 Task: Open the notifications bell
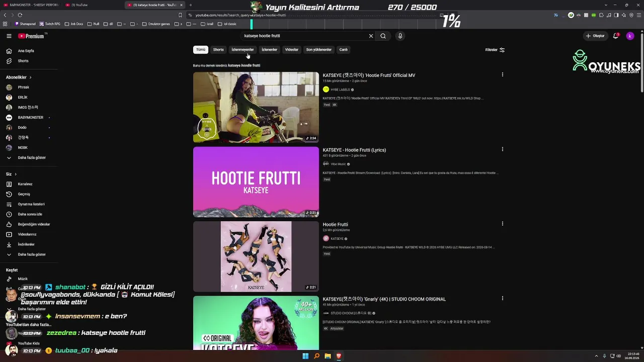coord(615,36)
